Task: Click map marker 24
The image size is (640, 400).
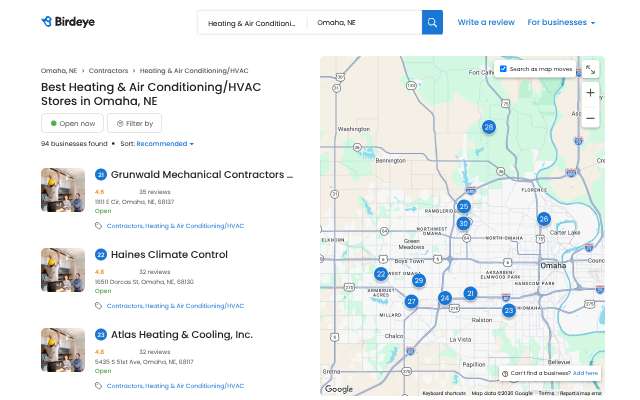Action: tap(445, 298)
